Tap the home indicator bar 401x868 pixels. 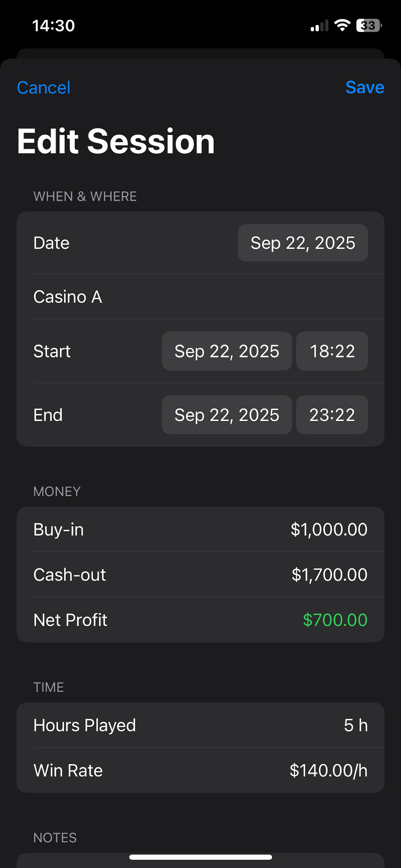(200, 857)
